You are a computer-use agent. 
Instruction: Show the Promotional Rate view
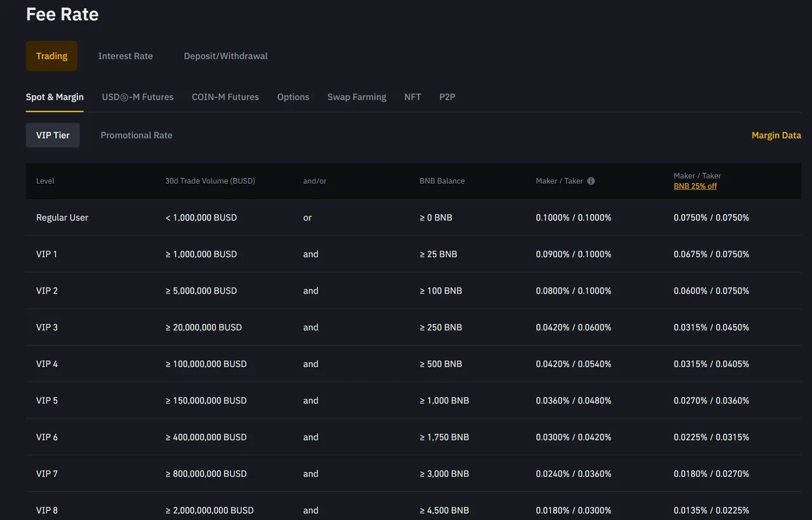[x=136, y=135]
